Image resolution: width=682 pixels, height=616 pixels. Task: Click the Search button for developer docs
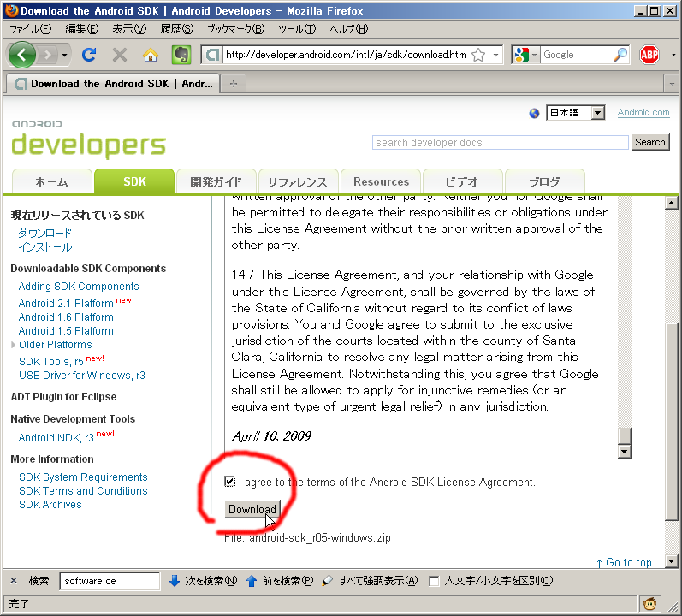[x=649, y=142]
